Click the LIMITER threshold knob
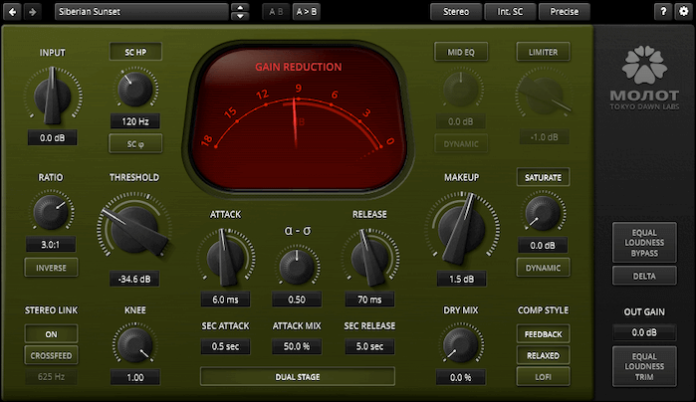 pyautogui.click(x=544, y=95)
